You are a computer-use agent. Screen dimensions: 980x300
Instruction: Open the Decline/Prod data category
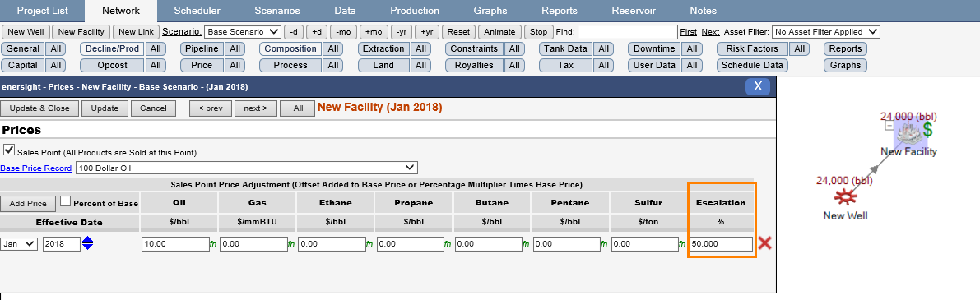coord(113,48)
